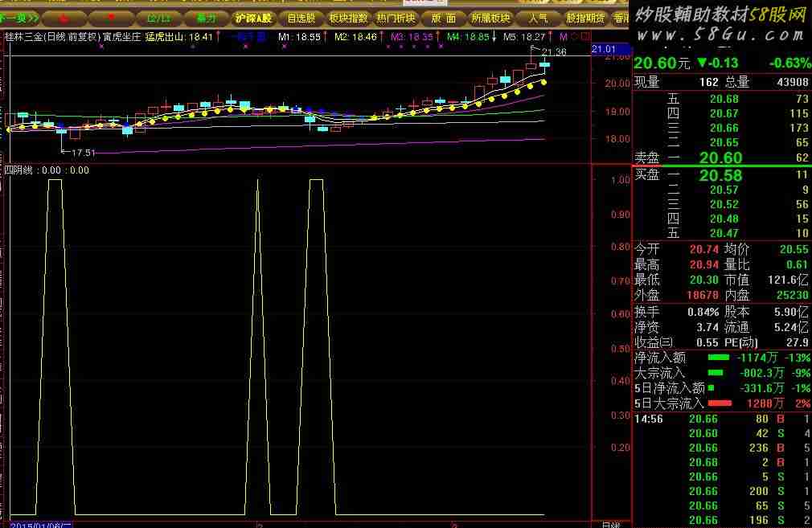Image resolution: width=812 pixels, height=528 pixels.
Task: Click the 今开 20.74 open price
Action: coord(704,249)
